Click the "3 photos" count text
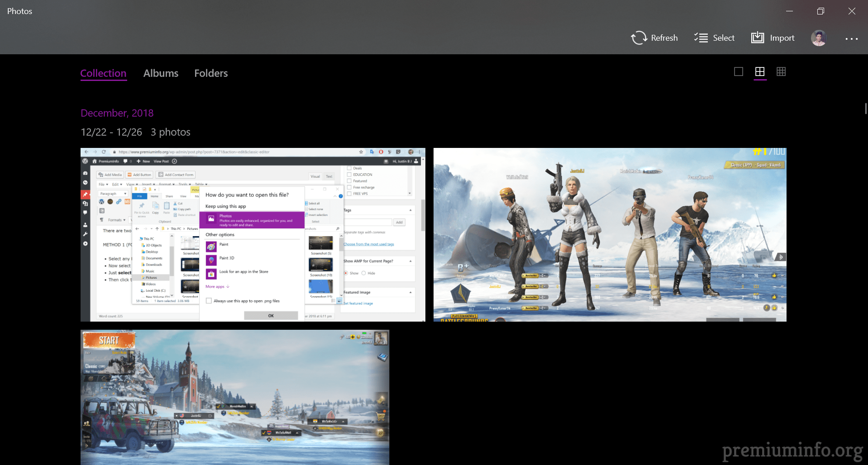This screenshot has height=465, width=868. tap(171, 132)
